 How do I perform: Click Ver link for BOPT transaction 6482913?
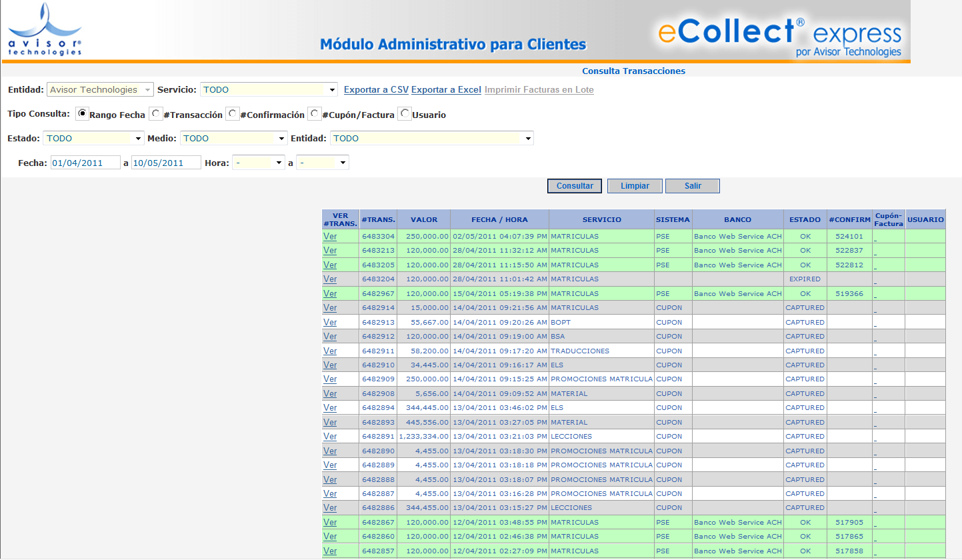coord(330,322)
